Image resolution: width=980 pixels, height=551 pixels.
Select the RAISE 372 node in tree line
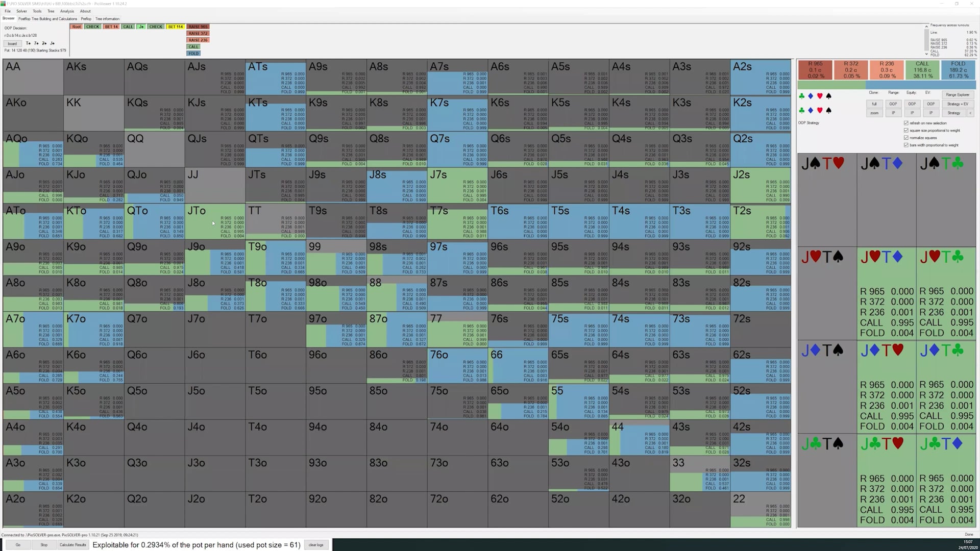[198, 33]
